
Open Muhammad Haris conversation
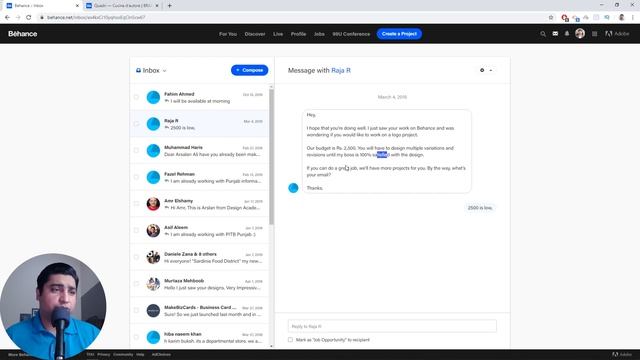[200, 151]
